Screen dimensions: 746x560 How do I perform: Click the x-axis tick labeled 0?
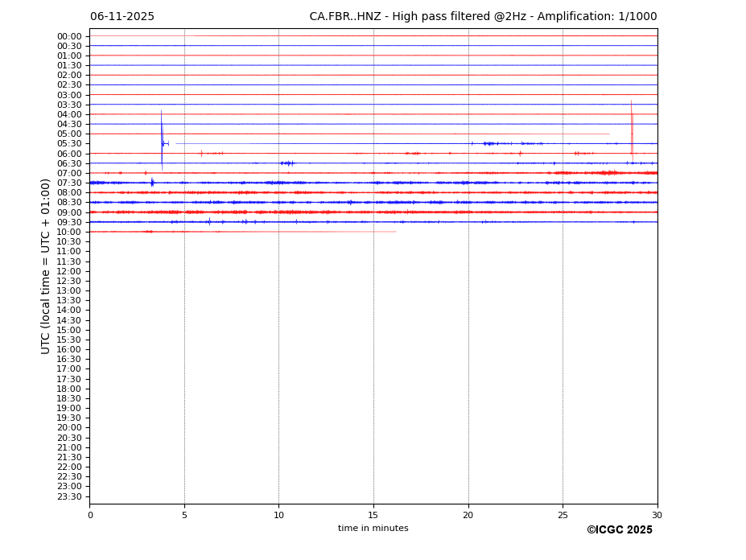[90, 515]
